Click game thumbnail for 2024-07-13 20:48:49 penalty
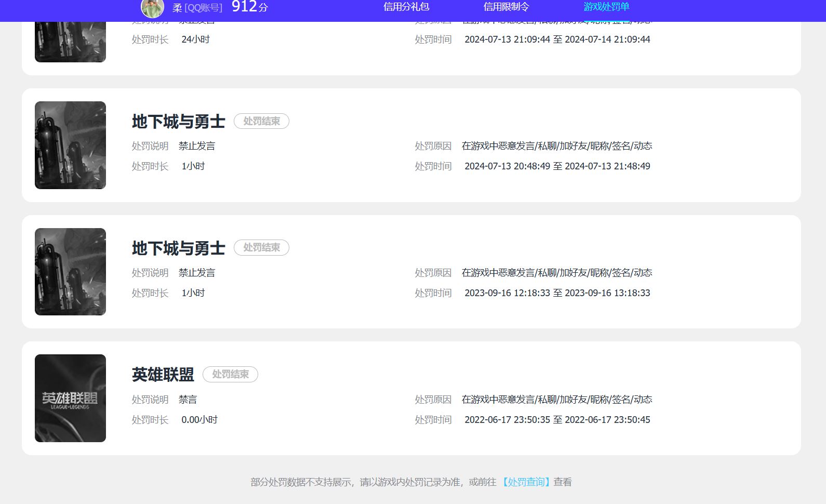 tap(70, 145)
